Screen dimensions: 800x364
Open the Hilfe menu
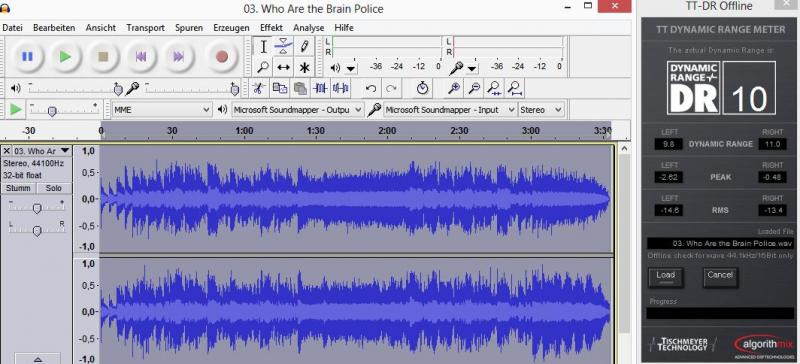(x=344, y=28)
